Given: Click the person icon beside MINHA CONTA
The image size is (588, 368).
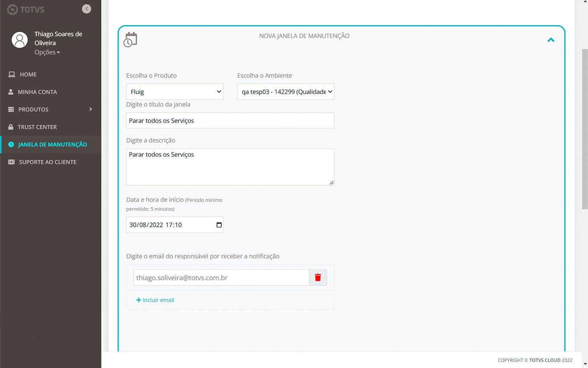Looking at the screenshot, I should coord(11,92).
